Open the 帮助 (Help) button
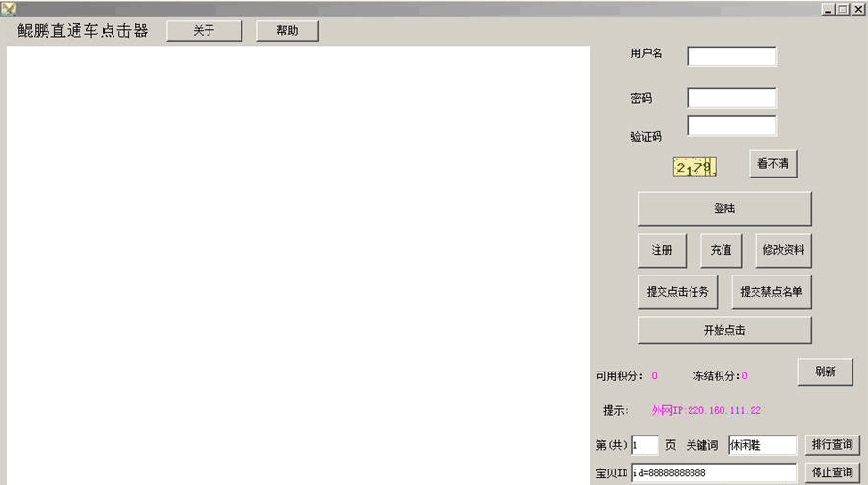 point(287,31)
